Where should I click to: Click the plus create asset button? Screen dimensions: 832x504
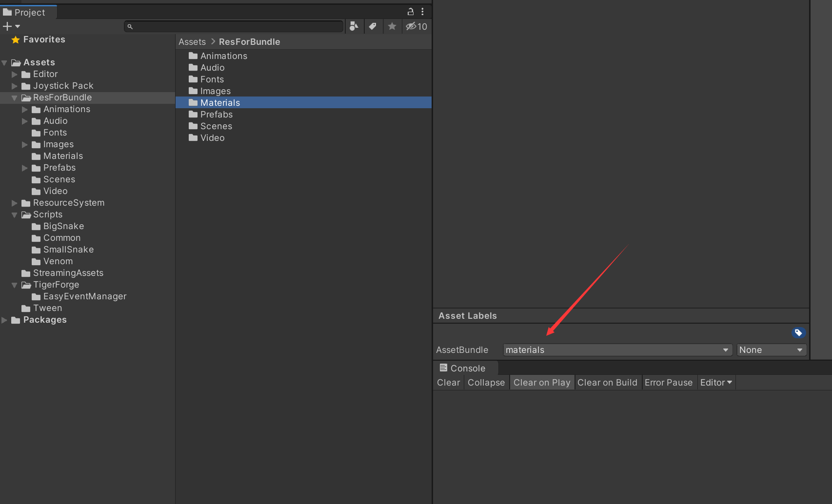pos(11,26)
